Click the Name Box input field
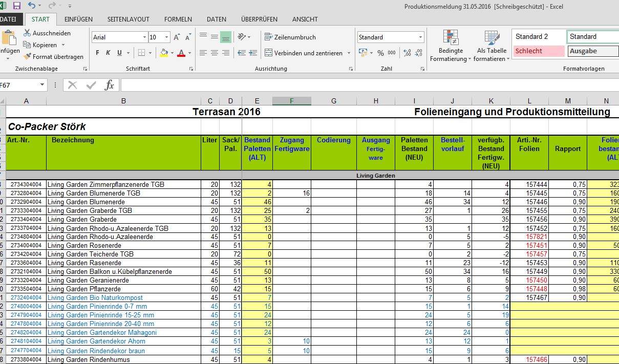Image resolution: width=619 pixels, height=364 pixels. pos(18,85)
